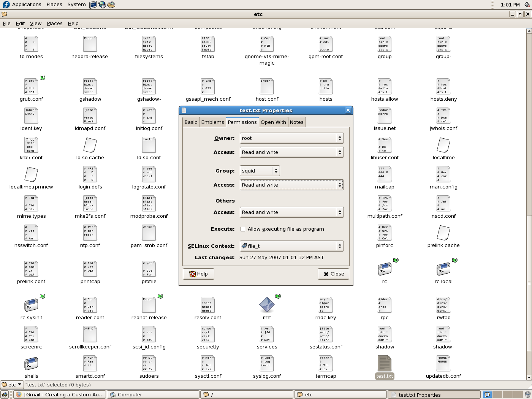Image resolution: width=532 pixels, height=399 pixels.
Task: Click the scroll up arrow of etc window
Action: point(529,31)
